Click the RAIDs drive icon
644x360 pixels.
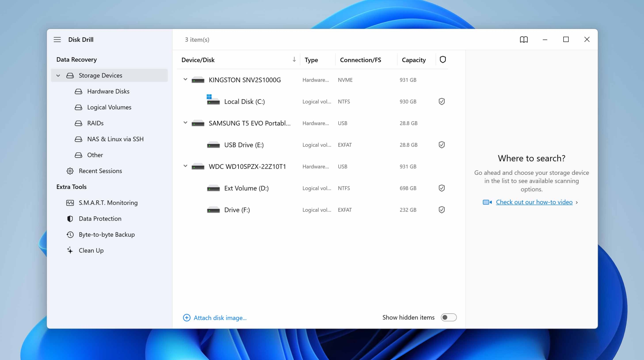tap(78, 123)
